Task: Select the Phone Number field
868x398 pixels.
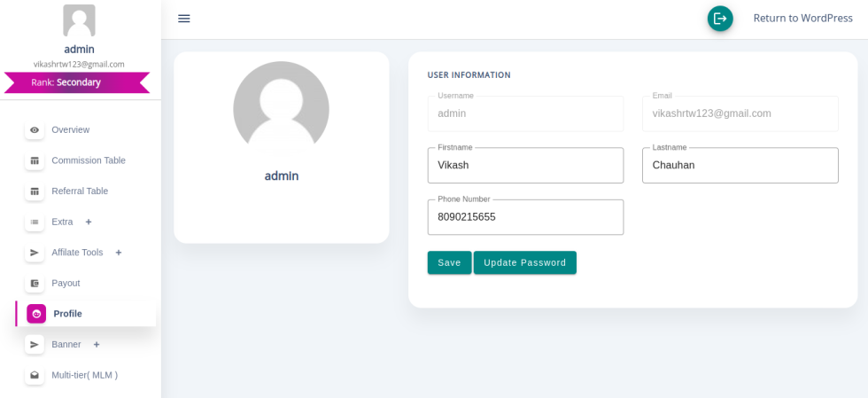Action: pos(525,217)
